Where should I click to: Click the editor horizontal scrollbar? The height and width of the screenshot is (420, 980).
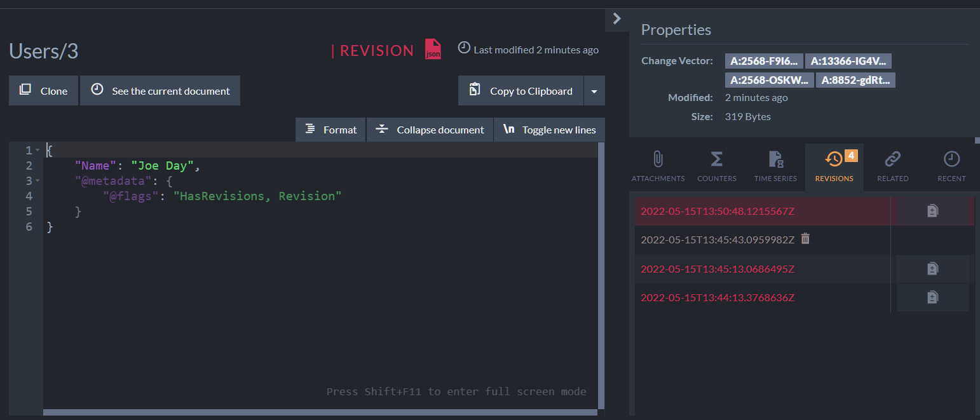click(x=320, y=412)
